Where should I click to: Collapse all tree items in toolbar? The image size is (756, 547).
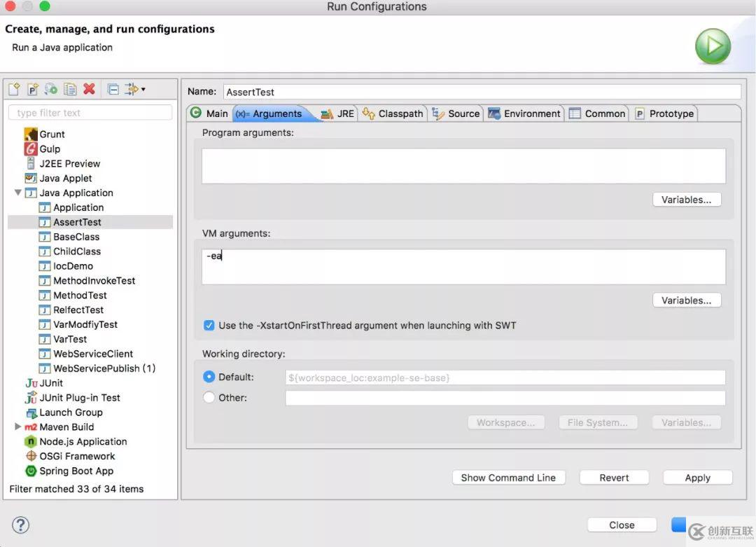pyautogui.click(x=113, y=89)
